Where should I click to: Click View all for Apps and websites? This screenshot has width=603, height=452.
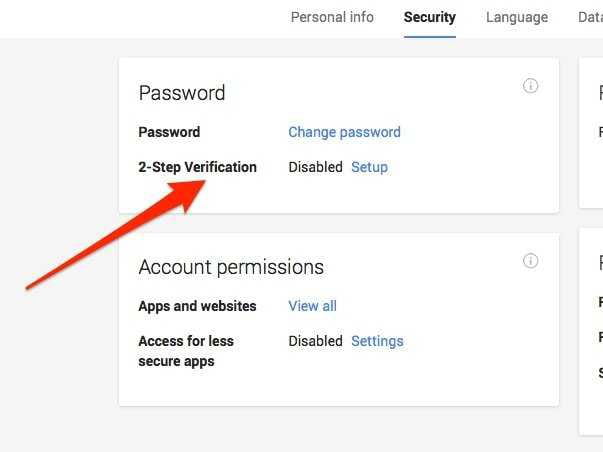[x=312, y=306]
